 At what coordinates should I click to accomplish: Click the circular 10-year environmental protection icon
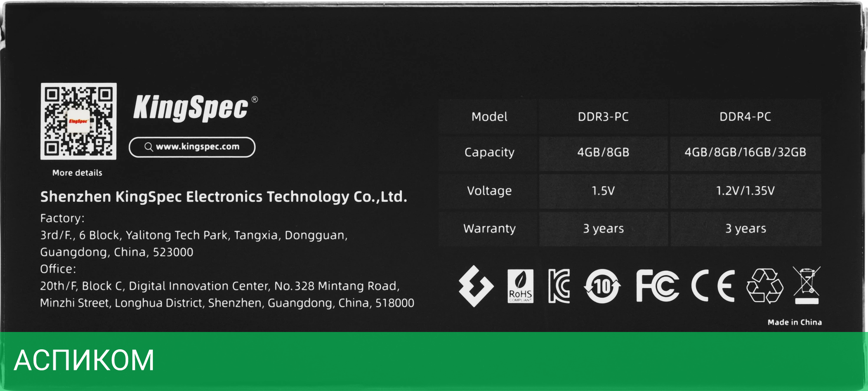point(602,286)
